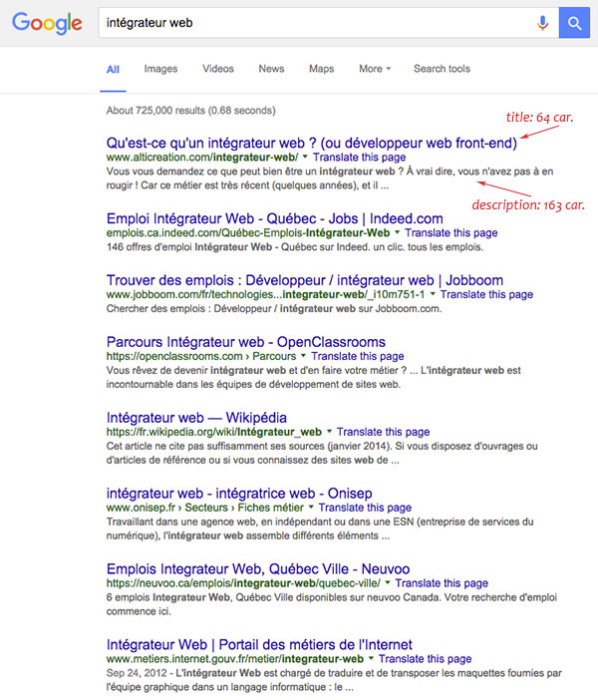Open "Qu'est-ce qu'un intégrateur web ?" result

pos(311,143)
